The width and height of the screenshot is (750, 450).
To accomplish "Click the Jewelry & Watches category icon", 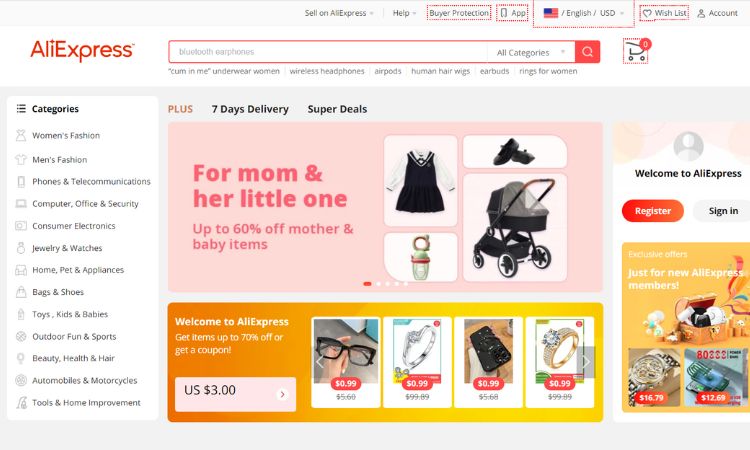I will [21, 248].
